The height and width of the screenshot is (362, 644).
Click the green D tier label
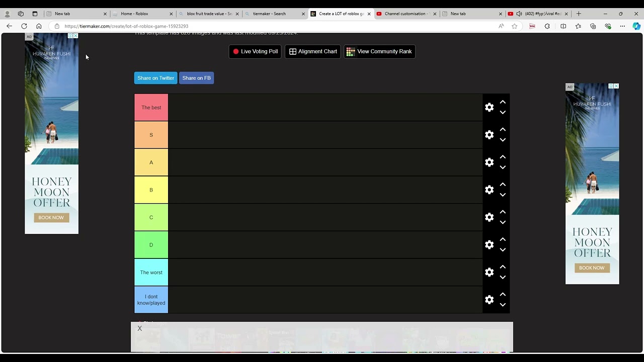tap(151, 245)
